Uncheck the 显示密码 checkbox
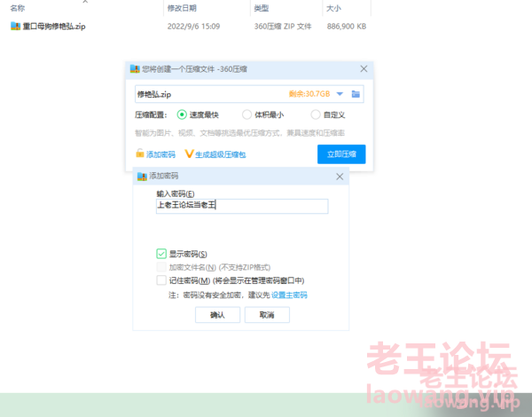The image size is (532, 417). click(x=160, y=254)
